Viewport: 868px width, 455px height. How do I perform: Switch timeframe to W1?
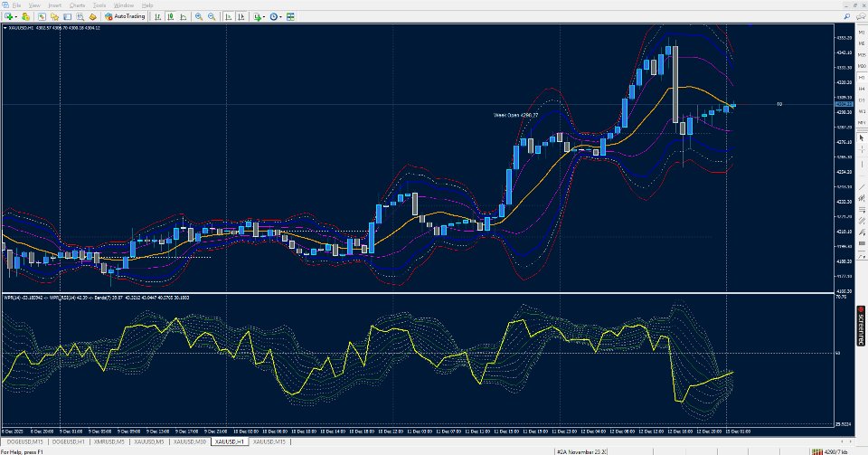coord(862,111)
